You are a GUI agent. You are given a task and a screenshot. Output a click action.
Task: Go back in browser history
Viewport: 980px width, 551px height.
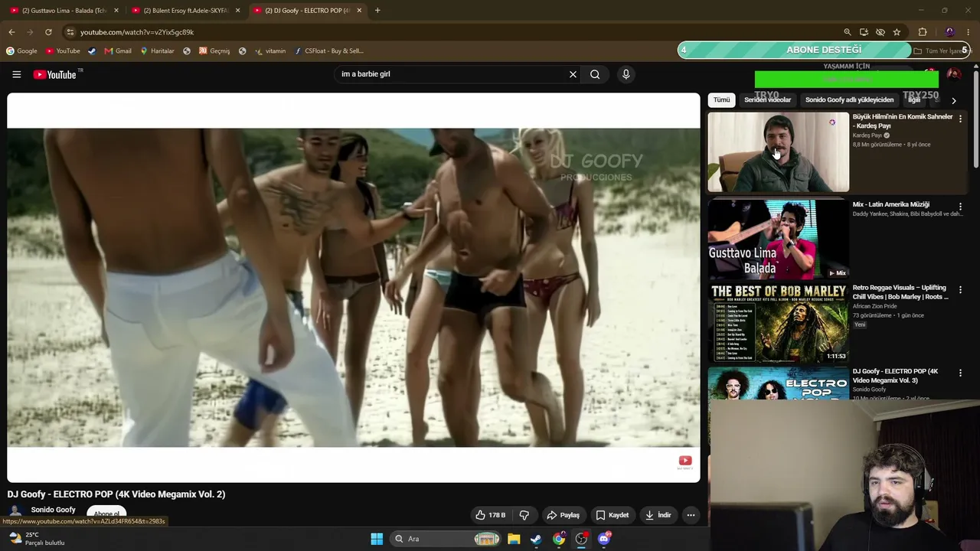11,32
